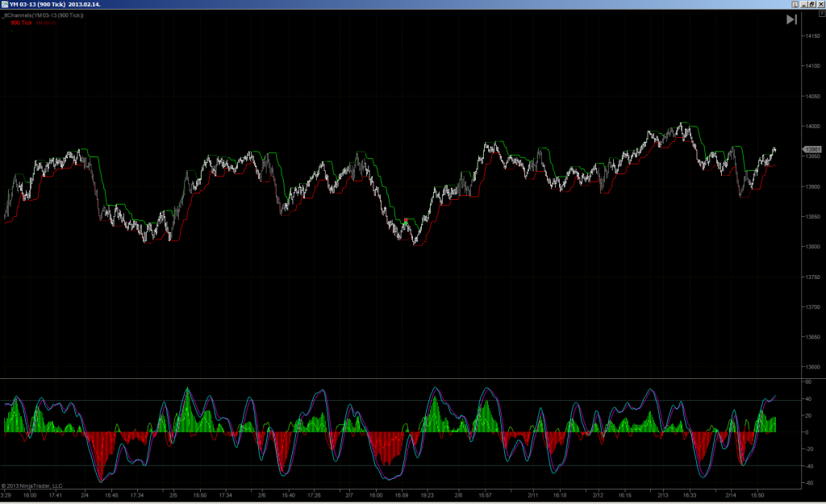Click the 13750 price axis label
Image resolution: width=826 pixels, height=504 pixels.
point(813,277)
